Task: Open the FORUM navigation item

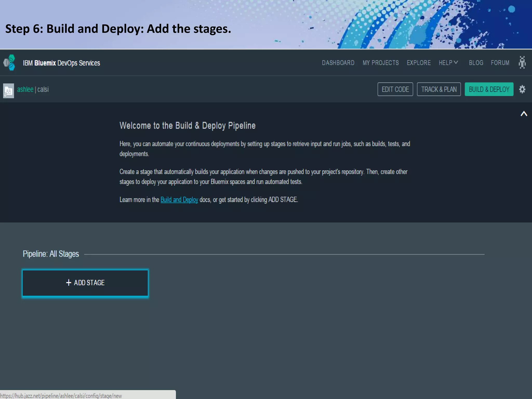Action: point(500,63)
